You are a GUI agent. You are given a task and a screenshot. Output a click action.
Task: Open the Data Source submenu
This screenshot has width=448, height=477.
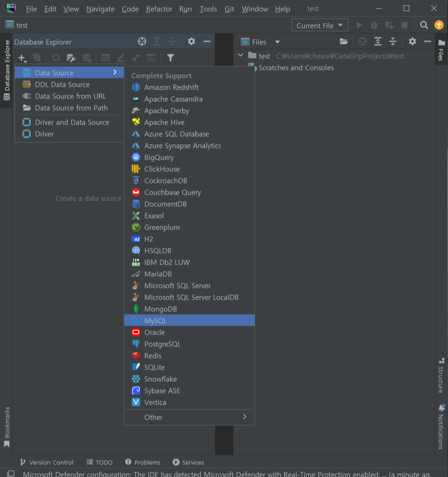(70, 73)
